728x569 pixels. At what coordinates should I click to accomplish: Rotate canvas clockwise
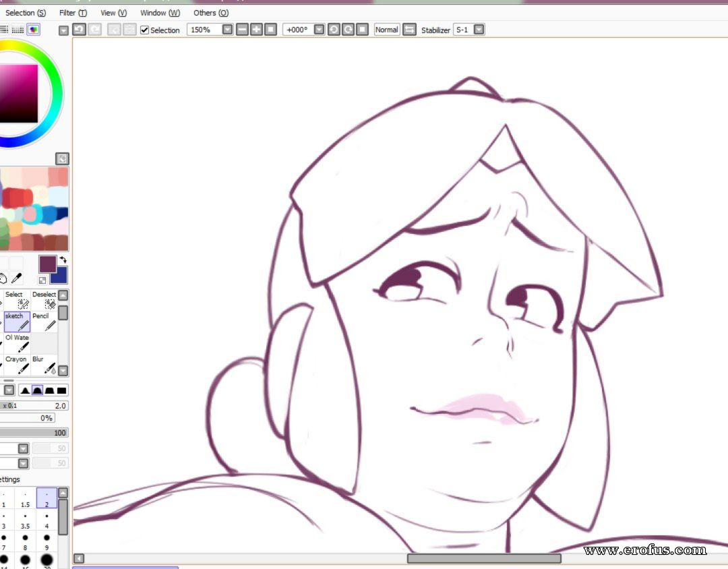pyautogui.click(x=348, y=30)
